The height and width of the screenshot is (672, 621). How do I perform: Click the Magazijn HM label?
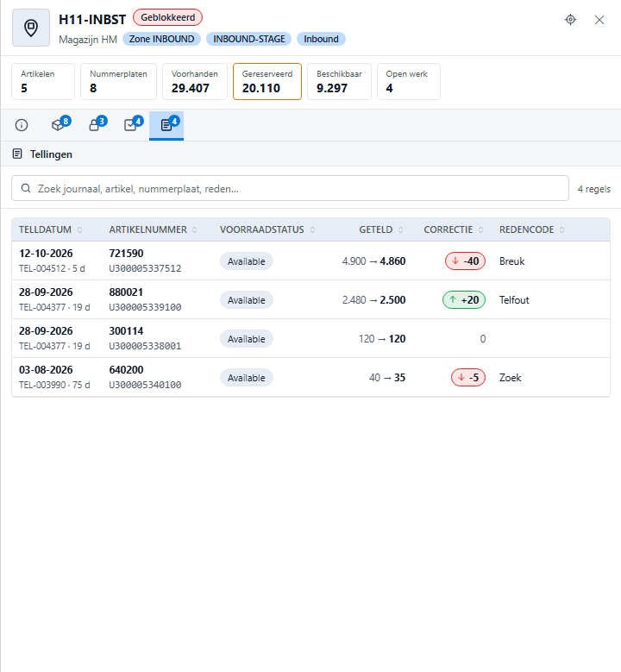click(x=88, y=40)
